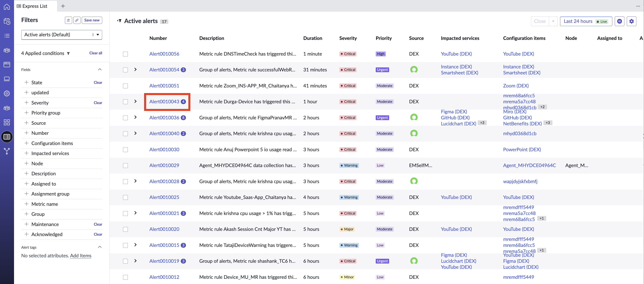The image size is (644, 284).
Task: Open more options ellipsis at top right
Action: 638,6
